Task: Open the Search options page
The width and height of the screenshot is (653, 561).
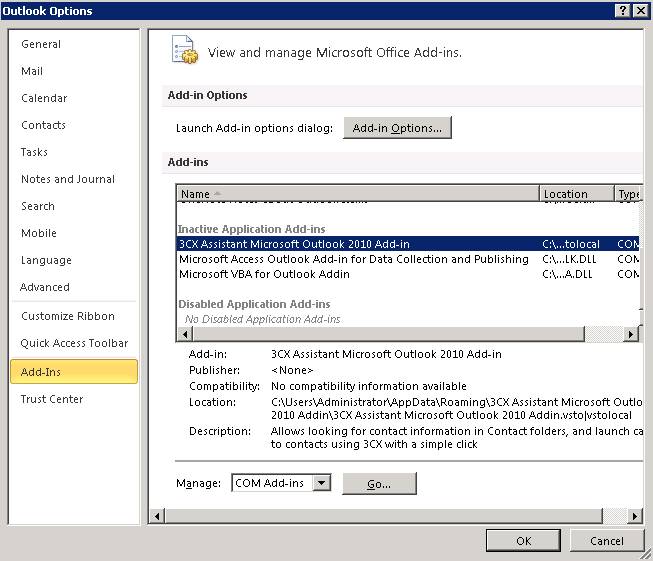Action: click(38, 206)
